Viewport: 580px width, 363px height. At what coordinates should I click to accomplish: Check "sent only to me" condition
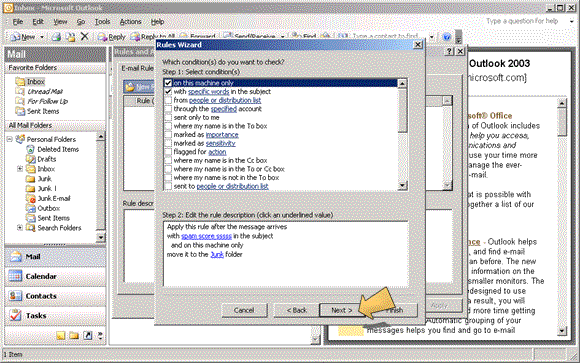click(x=168, y=117)
